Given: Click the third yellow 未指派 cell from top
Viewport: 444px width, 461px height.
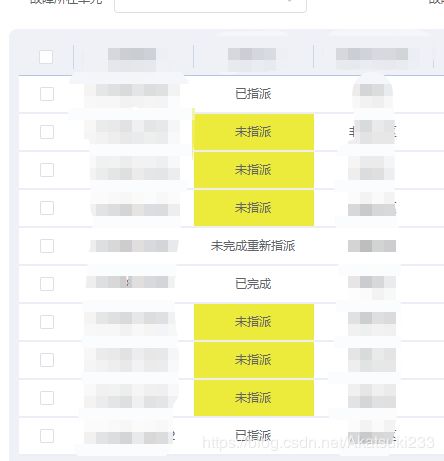Looking at the screenshot, I should click(254, 208).
